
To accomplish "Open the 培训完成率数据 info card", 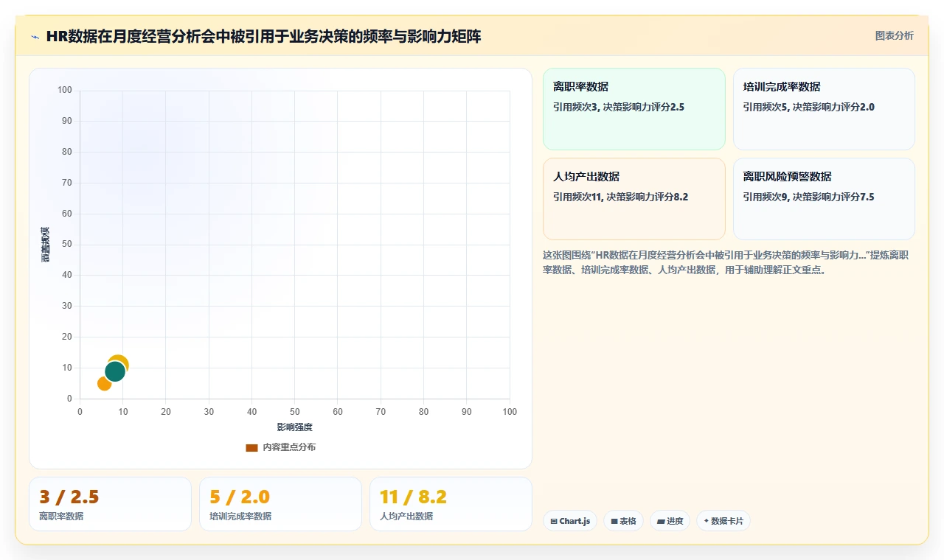I will 824,109.
